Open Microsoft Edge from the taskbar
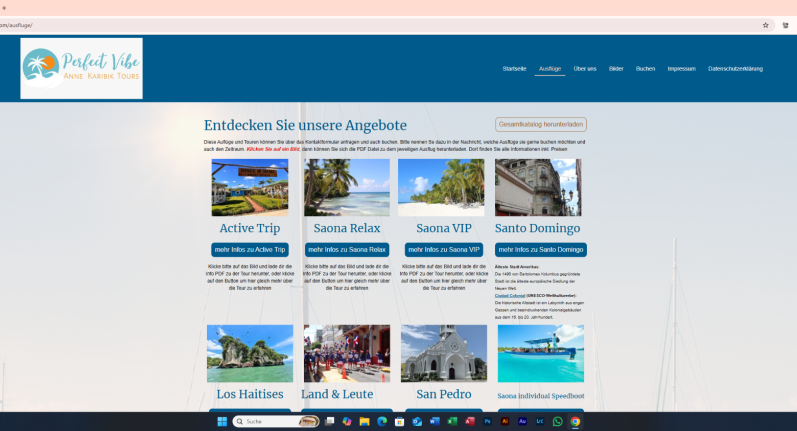Screen dimensions: 797x431 [381, 421]
